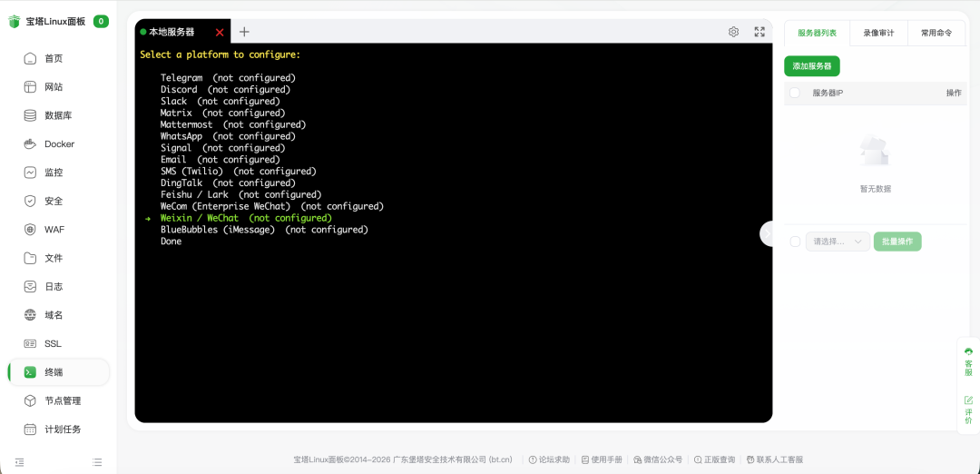
Task: Open the 网站 website icon in sidebar
Action: point(30,87)
